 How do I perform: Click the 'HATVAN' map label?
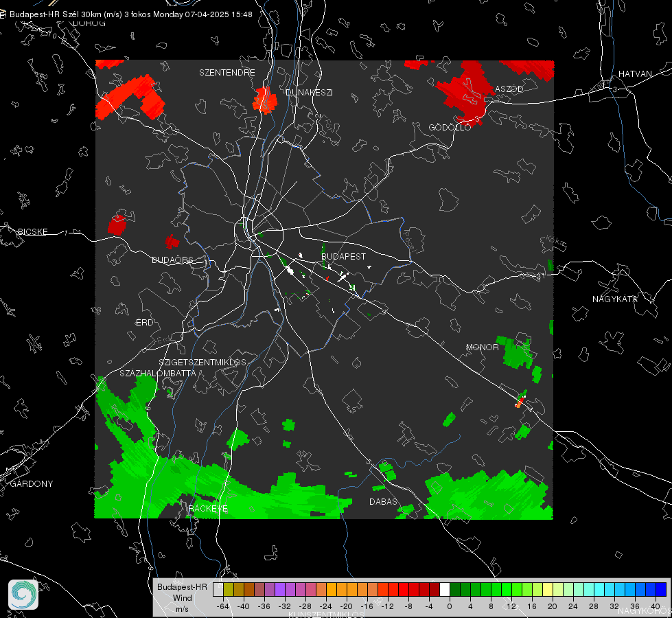point(635,74)
